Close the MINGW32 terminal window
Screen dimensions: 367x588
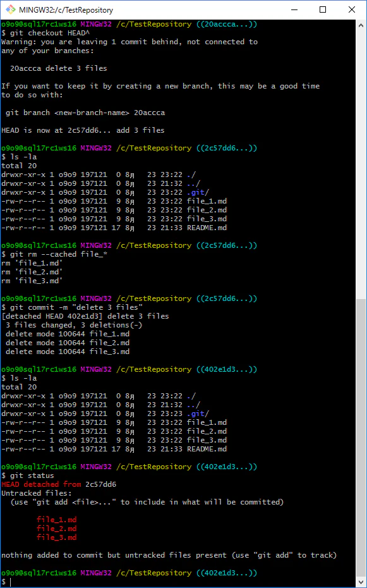pos(352,9)
